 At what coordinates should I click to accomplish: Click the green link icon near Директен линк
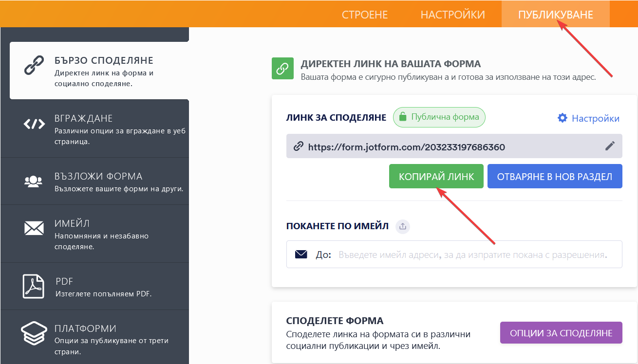pyautogui.click(x=282, y=69)
